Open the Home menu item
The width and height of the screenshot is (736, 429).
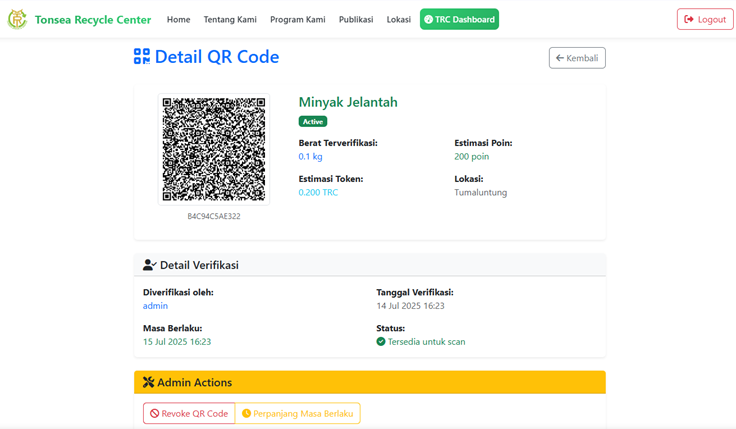178,19
